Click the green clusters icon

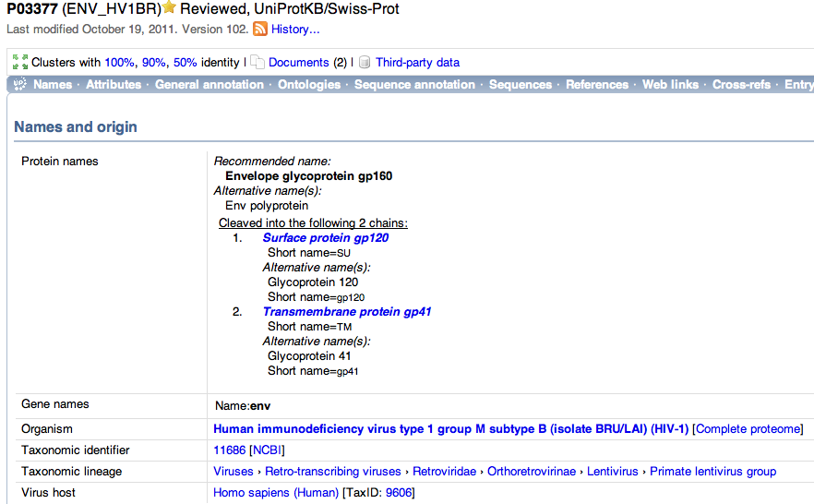[x=20, y=62]
